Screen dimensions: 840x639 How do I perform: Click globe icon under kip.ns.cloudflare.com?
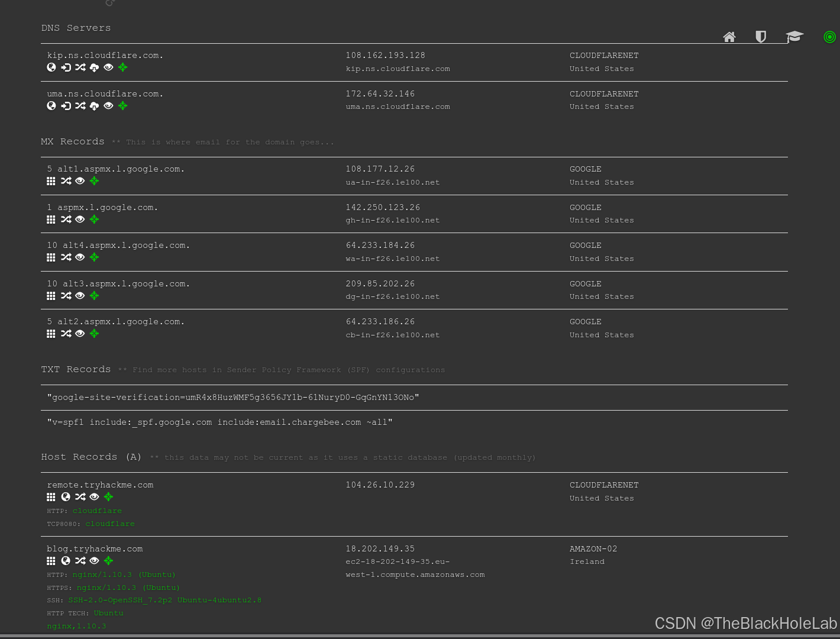coord(51,67)
